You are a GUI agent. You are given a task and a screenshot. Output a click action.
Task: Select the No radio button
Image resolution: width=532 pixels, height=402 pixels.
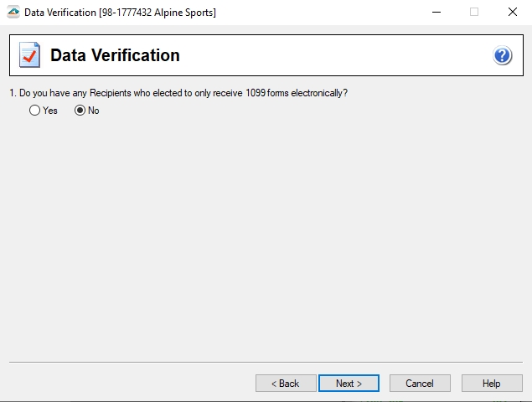click(80, 111)
